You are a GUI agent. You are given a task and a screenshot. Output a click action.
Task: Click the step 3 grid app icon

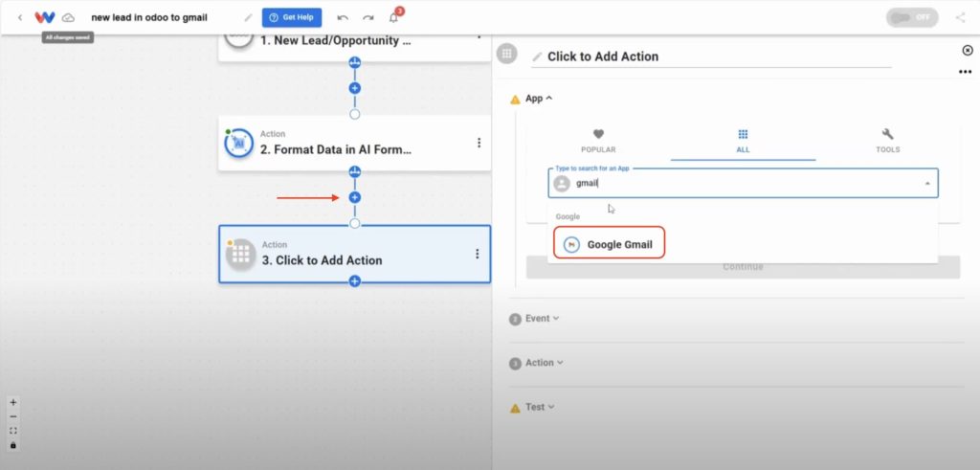[241, 255]
